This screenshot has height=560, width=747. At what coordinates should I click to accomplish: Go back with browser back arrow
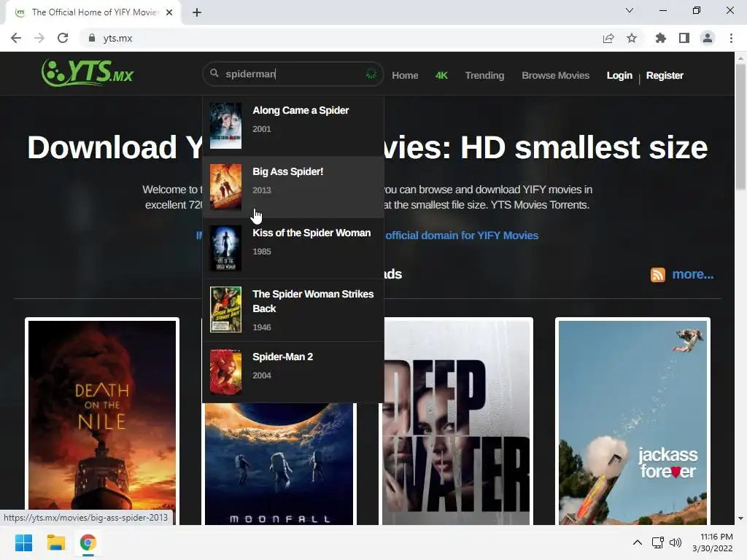coord(16,38)
